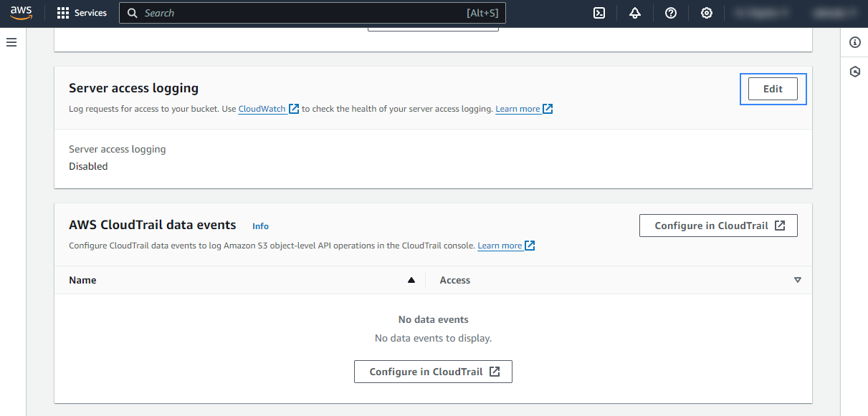This screenshot has width=868, height=416.
Task: Click Info next to CloudTrail data events
Action: point(260,226)
